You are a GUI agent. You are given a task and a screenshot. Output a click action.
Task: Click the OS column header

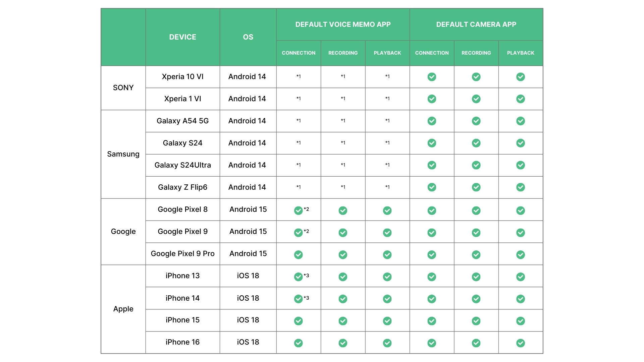[248, 37]
